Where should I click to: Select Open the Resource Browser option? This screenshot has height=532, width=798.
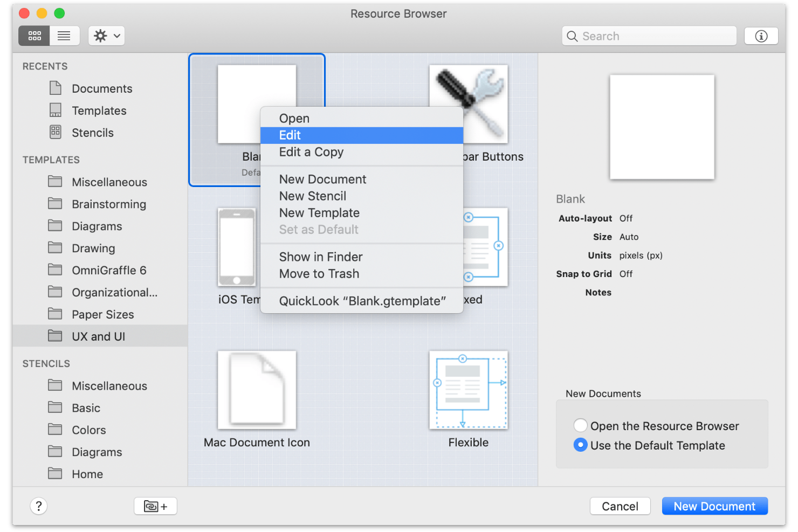[x=581, y=426]
